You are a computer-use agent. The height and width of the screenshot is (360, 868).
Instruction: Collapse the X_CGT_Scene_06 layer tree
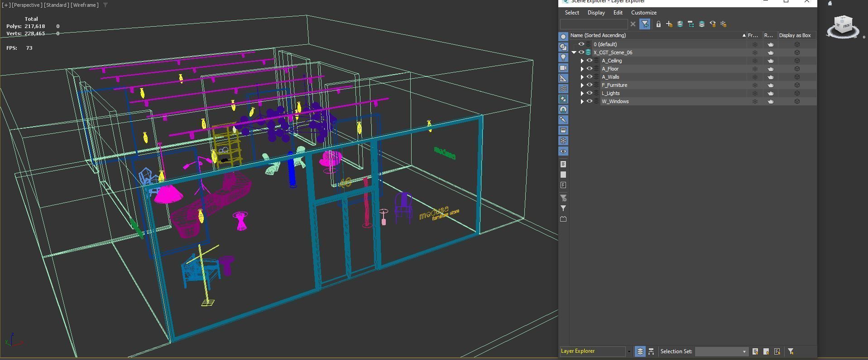[574, 52]
